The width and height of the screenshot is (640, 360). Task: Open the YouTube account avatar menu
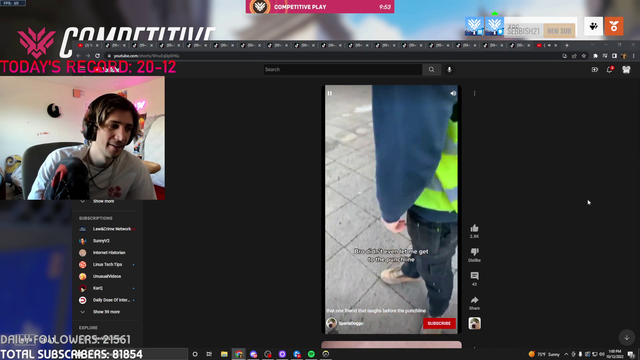(626, 70)
